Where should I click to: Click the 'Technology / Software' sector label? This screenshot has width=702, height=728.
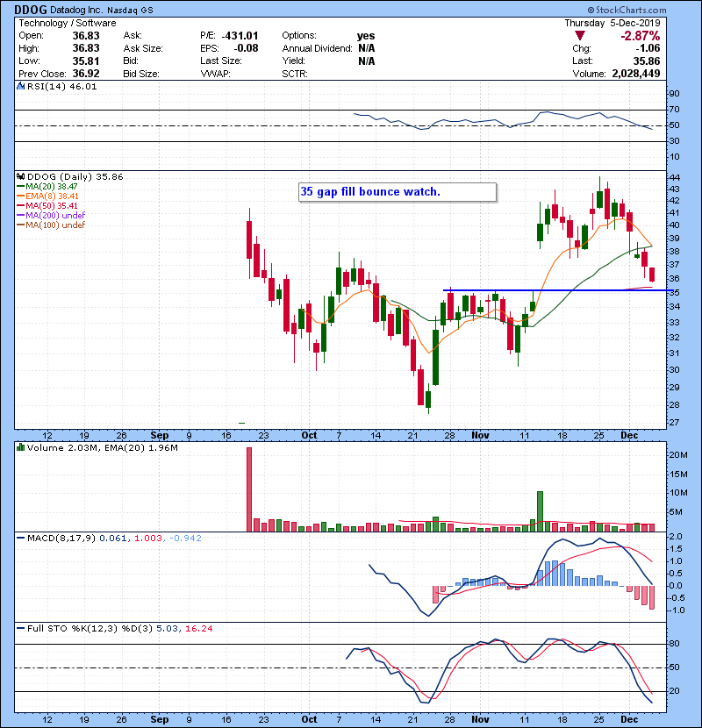point(68,23)
